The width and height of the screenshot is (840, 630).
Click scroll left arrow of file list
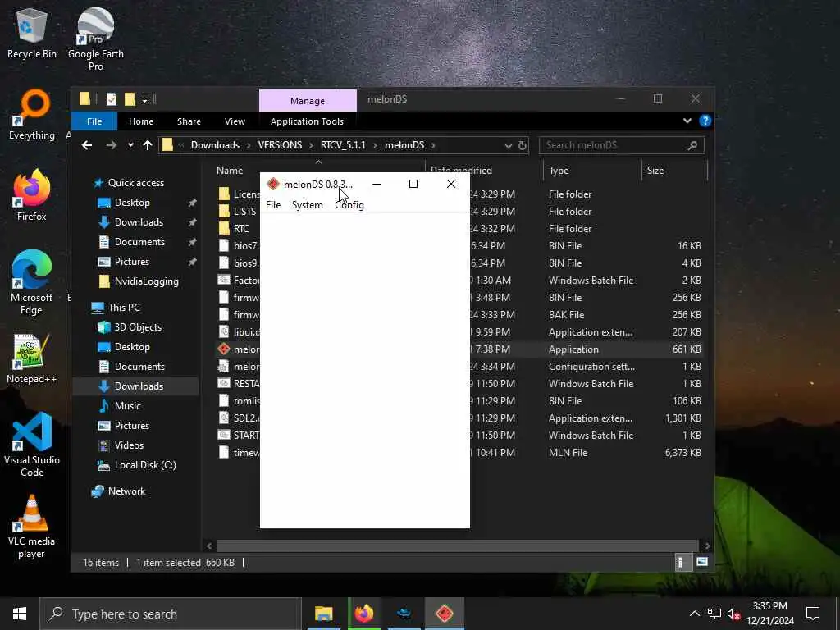[209, 546]
